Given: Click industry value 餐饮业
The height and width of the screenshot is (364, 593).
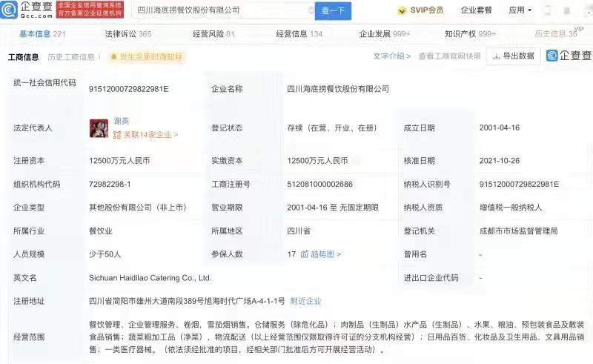Looking at the screenshot, I should click(101, 231).
